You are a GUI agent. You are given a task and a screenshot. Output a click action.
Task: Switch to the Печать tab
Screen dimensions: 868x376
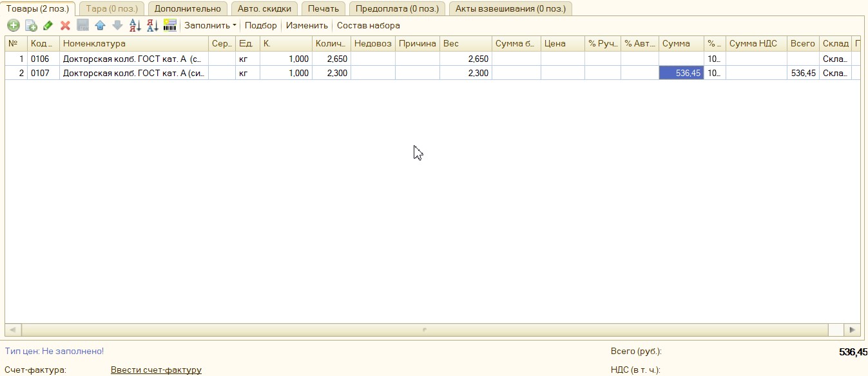[323, 8]
